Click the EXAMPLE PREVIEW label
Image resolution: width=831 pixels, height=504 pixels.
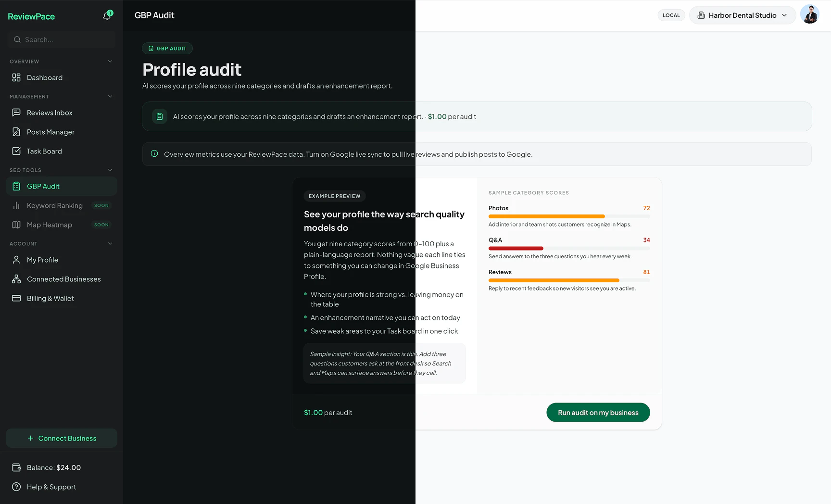point(335,196)
